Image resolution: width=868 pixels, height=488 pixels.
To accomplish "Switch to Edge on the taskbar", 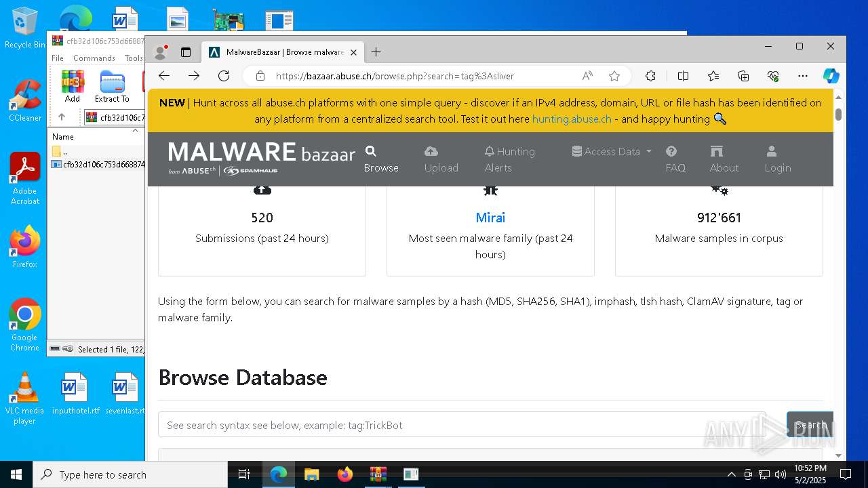I will coord(279,474).
